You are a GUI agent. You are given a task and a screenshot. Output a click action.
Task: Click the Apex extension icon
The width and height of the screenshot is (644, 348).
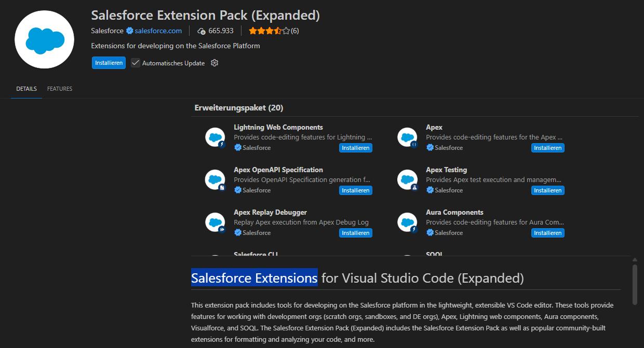407,137
